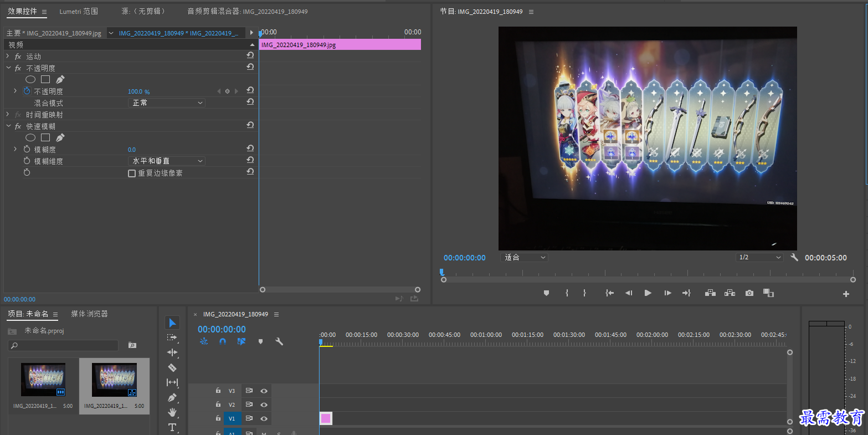
Task: Click the Extract button
Action: pos(730,293)
